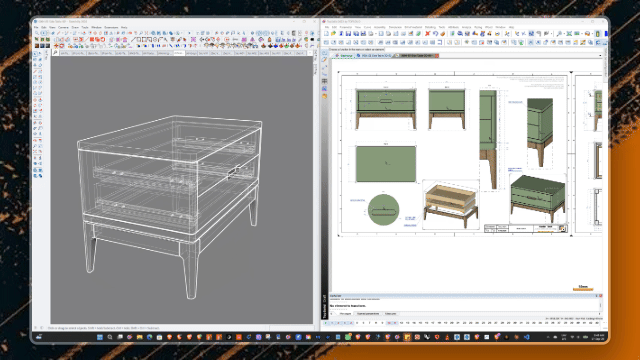Toggle layer 7 in the bottom layer bar
The image size is (640, 360).
tap(369, 323)
